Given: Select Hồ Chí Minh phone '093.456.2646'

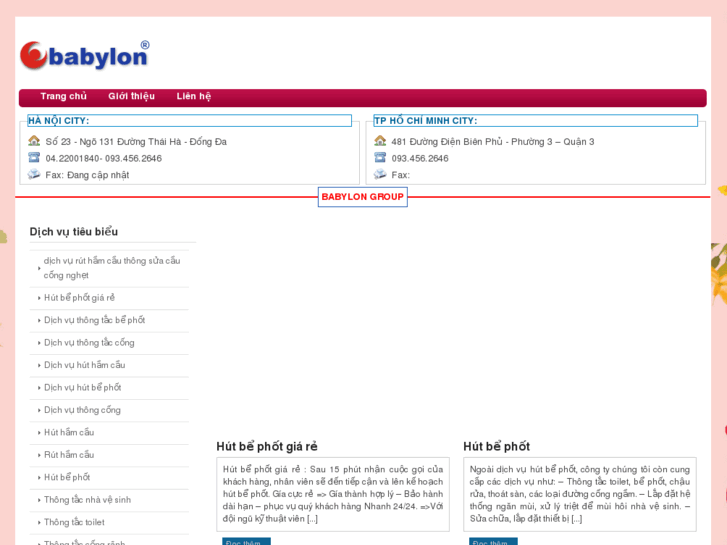Looking at the screenshot, I should click(420, 158).
